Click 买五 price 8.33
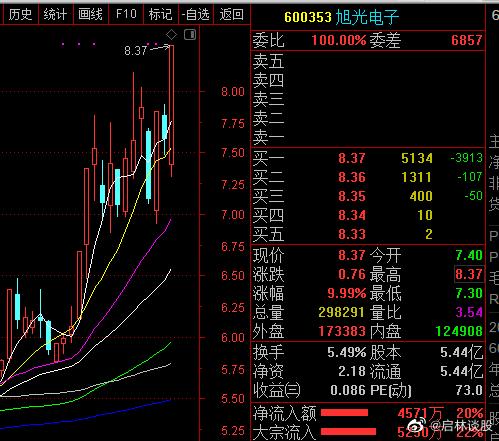Image resolution: width=499 pixels, height=441 pixels. tap(352, 234)
